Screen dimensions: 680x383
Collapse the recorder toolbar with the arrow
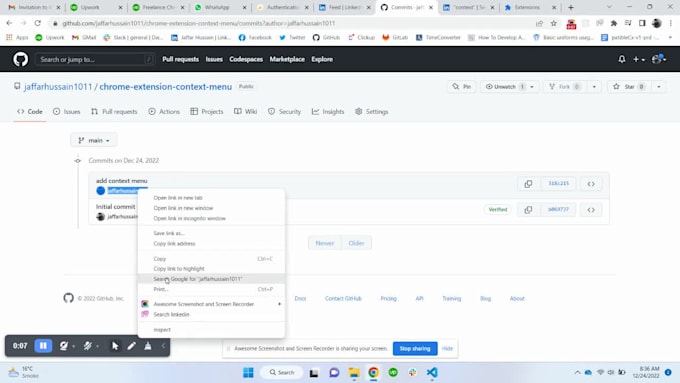click(x=163, y=346)
